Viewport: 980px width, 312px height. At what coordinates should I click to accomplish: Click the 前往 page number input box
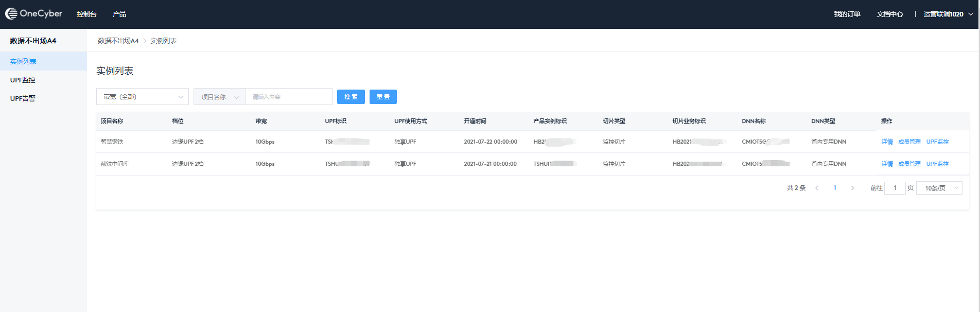tap(895, 188)
